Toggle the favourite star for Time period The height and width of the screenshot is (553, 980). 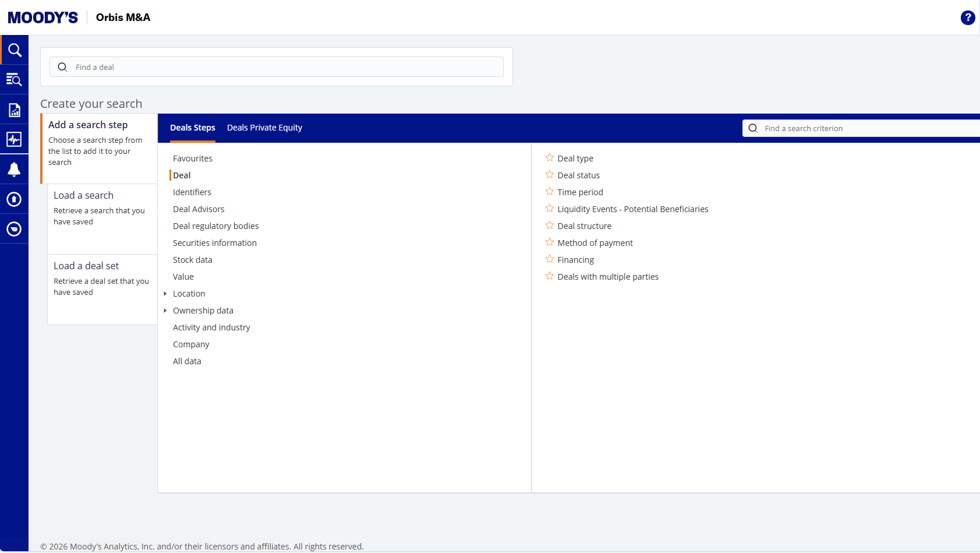[550, 192]
